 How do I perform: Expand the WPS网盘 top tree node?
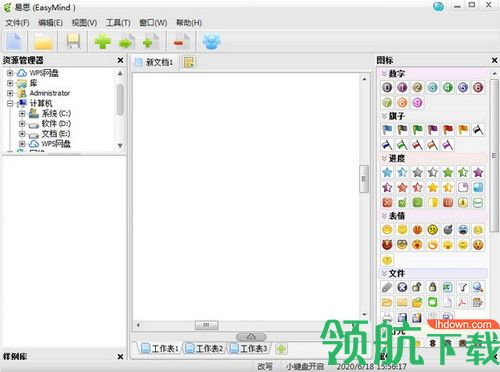click(10, 73)
